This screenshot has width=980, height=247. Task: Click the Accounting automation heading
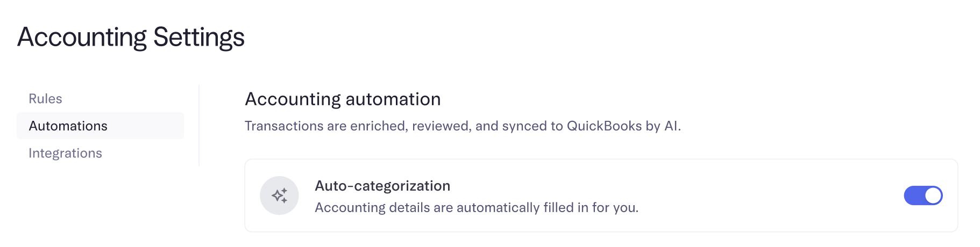pyautogui.click(x=343, y=99)
